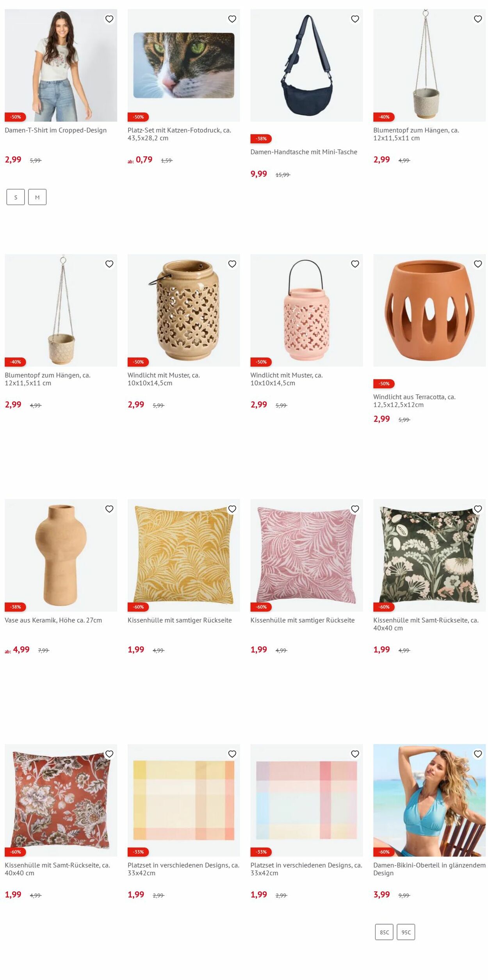Viewport: 488px width, 980px height.
Task: Open yellow checked Platzset image
Action: 183,800
